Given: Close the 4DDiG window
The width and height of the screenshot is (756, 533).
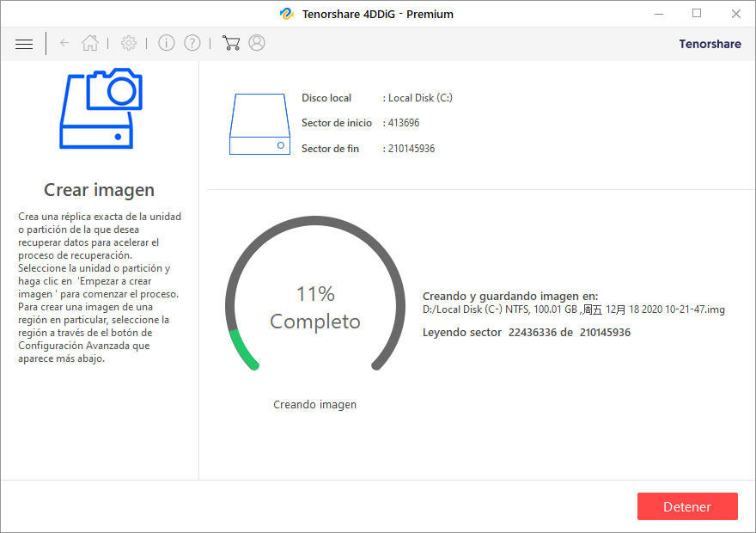Looking at the screenshot, I should [735, 14].
